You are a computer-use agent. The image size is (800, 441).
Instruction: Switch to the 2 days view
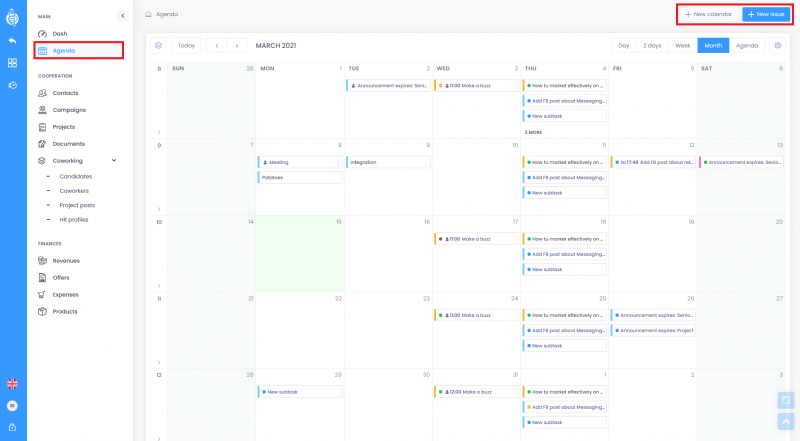point(652,45)
